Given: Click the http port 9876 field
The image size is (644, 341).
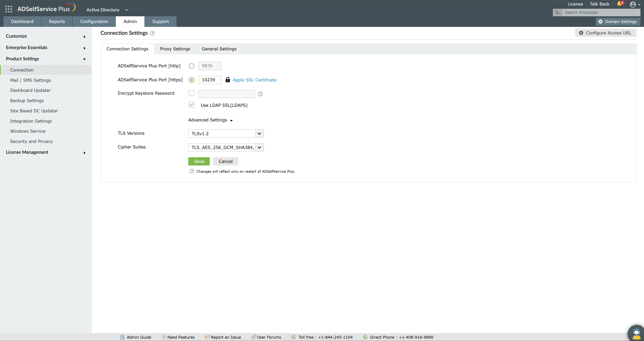Looking at the screenshot, I should (210, 66).
